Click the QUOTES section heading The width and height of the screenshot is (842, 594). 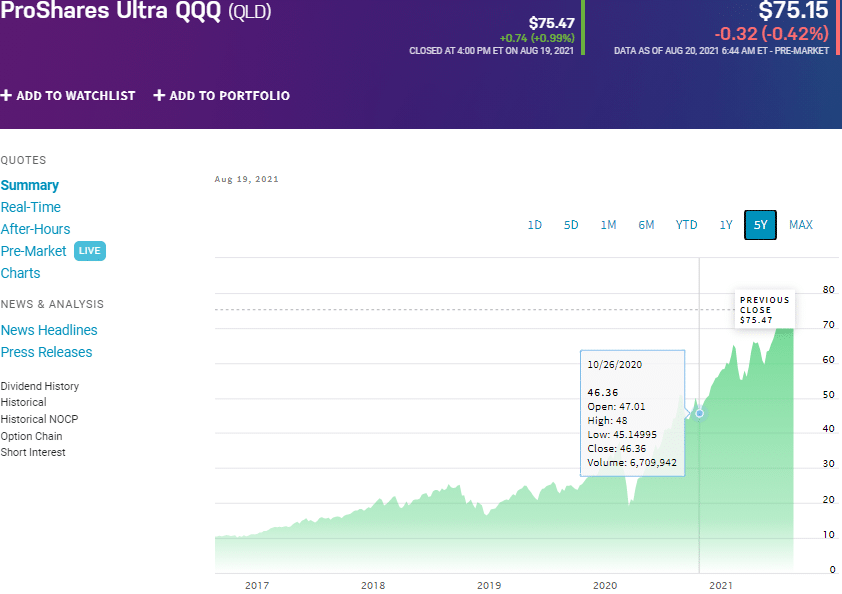point(24,160)
